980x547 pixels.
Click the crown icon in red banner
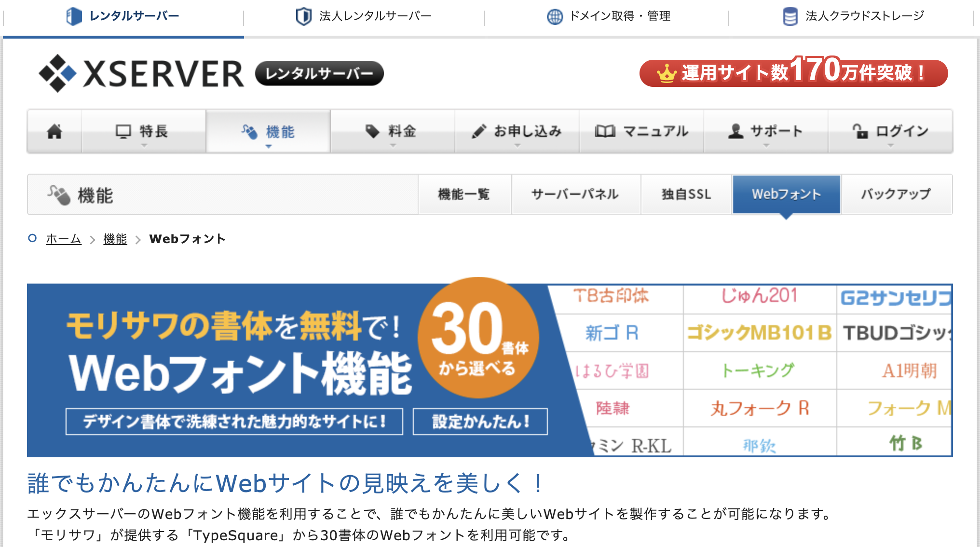(x=667, y=73)
